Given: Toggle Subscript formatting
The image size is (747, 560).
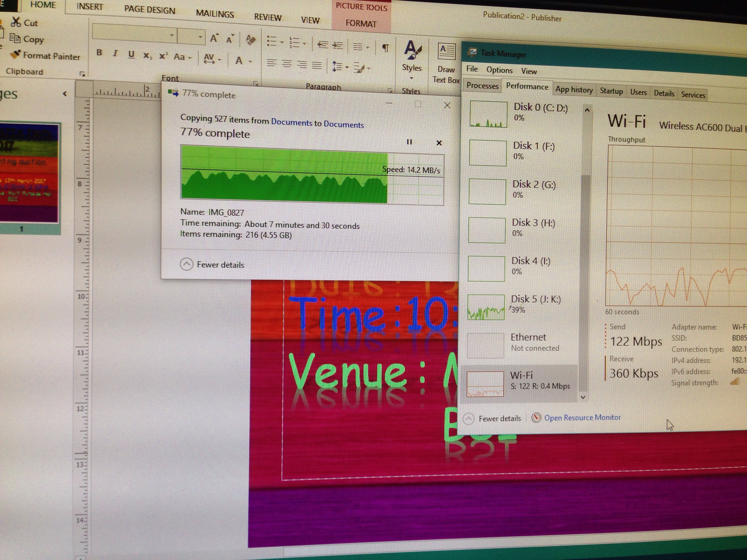Looking at the screenshot, I should tap(147, 56).
